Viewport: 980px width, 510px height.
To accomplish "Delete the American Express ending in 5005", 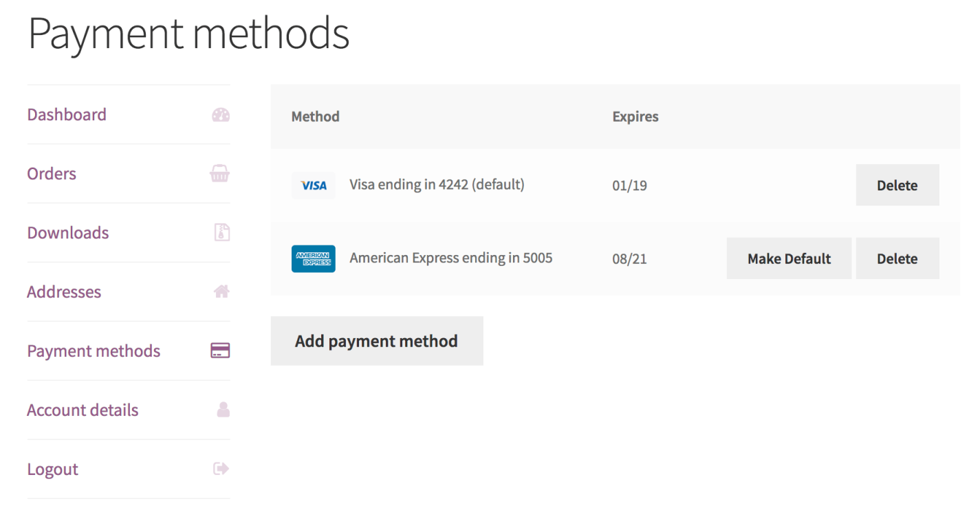I will pyautogui.click(x=897, y=259).
